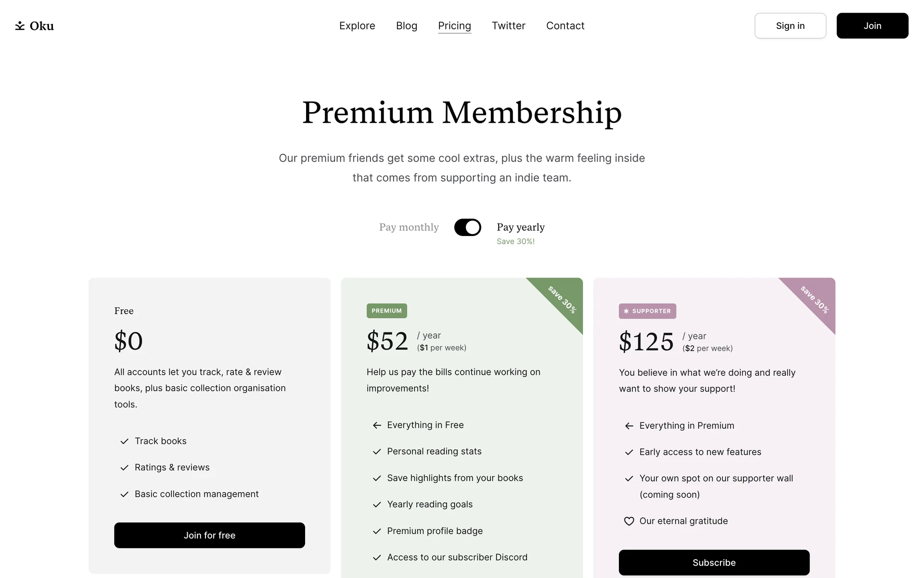Click the black Join button

[x=872, y=26]
